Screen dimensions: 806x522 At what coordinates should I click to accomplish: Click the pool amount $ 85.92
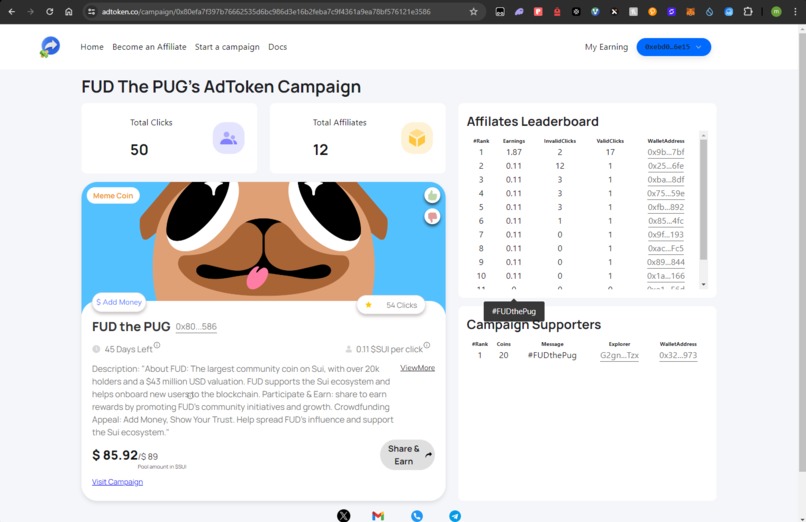[x=115, y=455]
